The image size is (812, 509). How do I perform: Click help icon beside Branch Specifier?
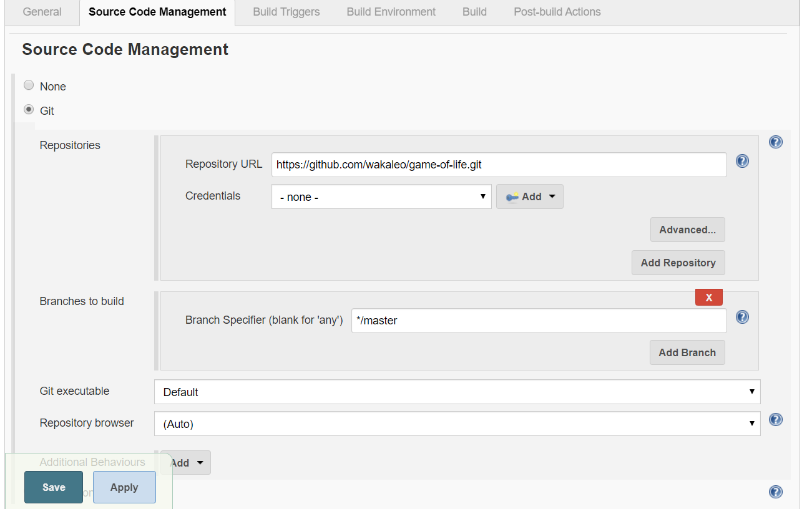(x=742, y=318)
